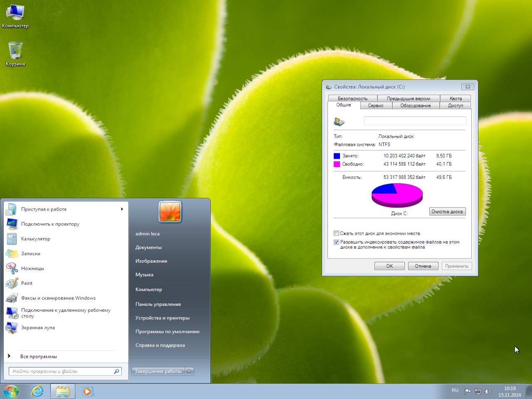Expand the Getting Started jump list arrow
The image size is (532, 399).
[x=122, y=209]
